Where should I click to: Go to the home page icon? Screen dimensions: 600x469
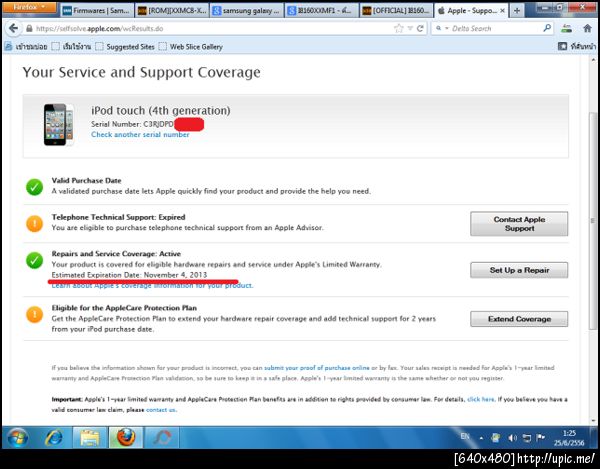pos(588,28)
